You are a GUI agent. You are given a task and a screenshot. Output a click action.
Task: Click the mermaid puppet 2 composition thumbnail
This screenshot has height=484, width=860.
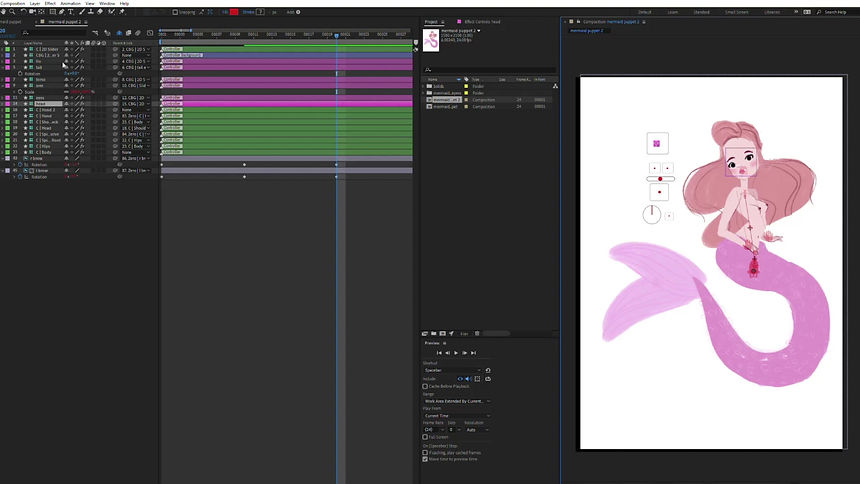click(431, 41)
